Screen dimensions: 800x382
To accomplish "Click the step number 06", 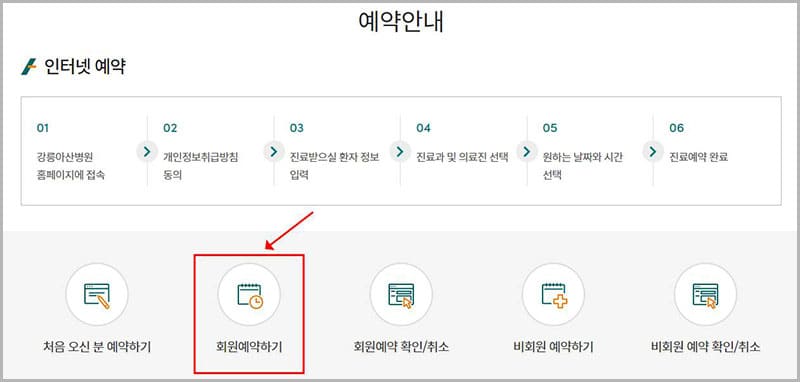I will pyautogui.click(x=677, y=128).
